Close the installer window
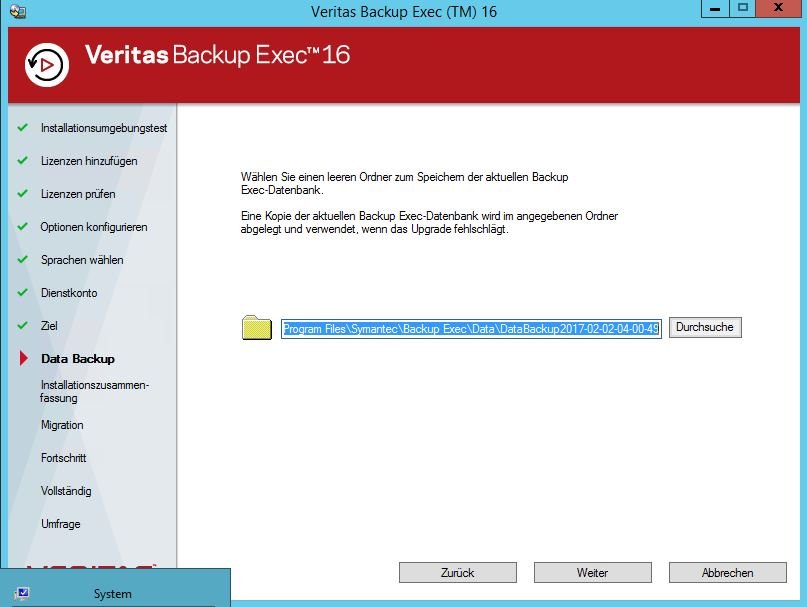 pyautogui.click(x=779, y=9)
